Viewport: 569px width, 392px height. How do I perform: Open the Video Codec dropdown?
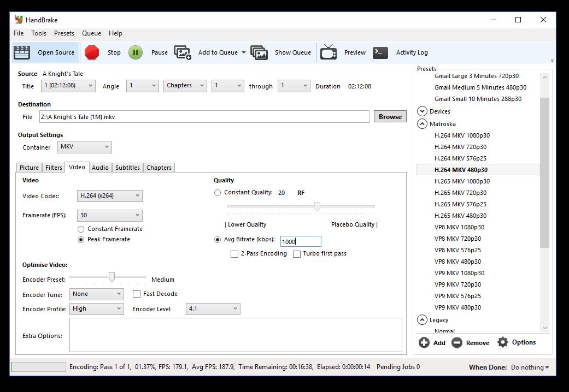(109, 196)
